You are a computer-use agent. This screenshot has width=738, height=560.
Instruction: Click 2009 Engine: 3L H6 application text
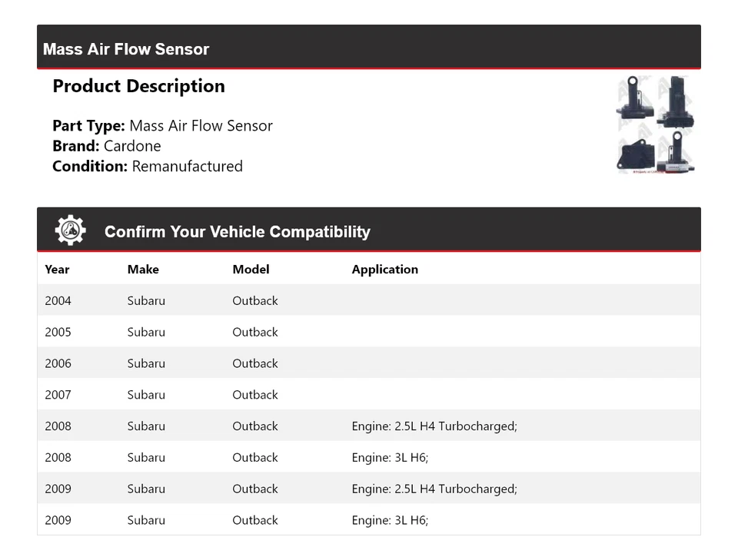point(390,521)
